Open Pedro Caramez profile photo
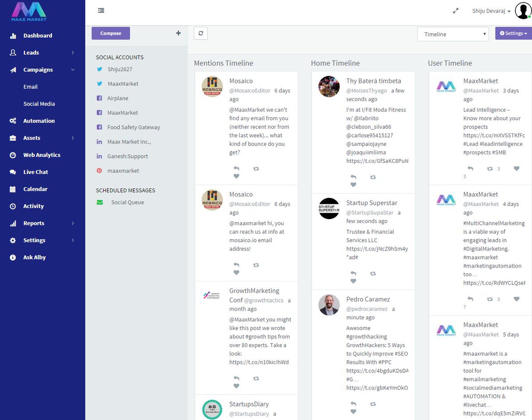Image resolution: width=532 pixels, height=420 pixels. point(329,305)
